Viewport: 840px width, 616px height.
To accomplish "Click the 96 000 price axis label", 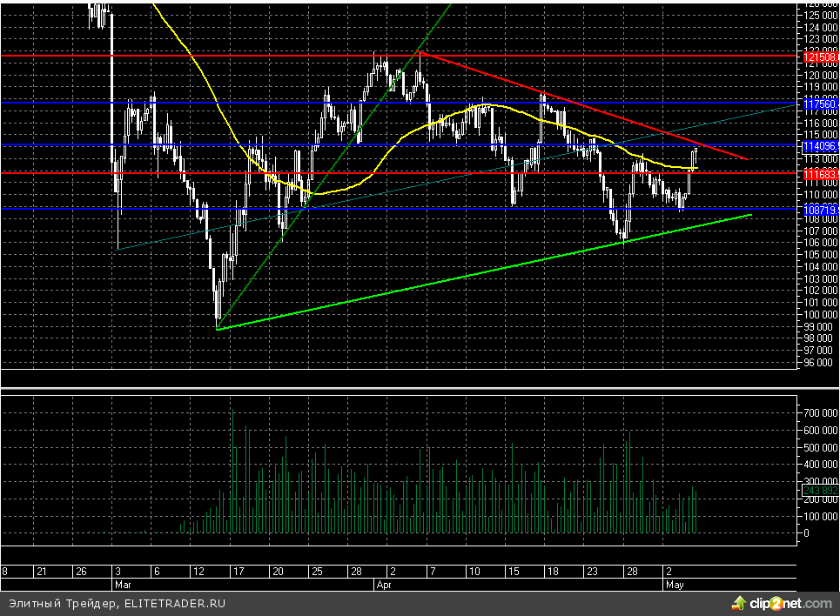I will [818, 362].
